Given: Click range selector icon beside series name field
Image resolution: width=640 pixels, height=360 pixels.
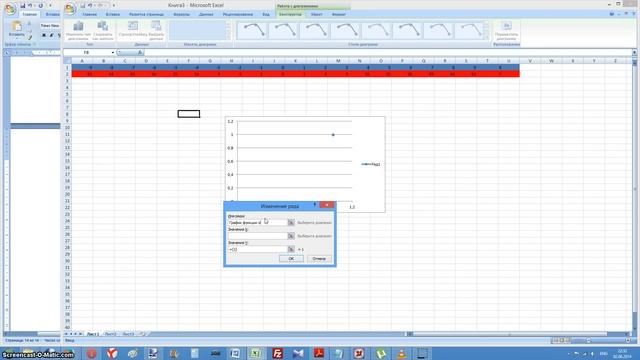Looking at the screenshot, I should coord(291,222).
